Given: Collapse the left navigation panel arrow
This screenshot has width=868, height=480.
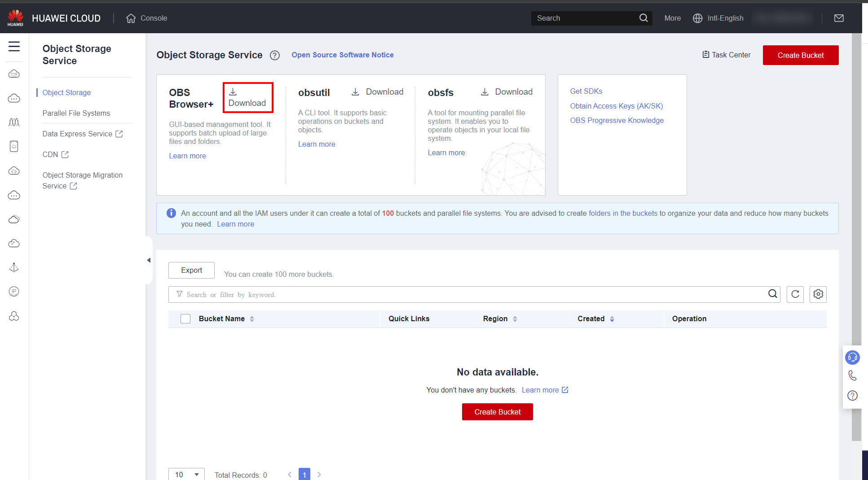Looking at the screenshot, I should point(149,260).
